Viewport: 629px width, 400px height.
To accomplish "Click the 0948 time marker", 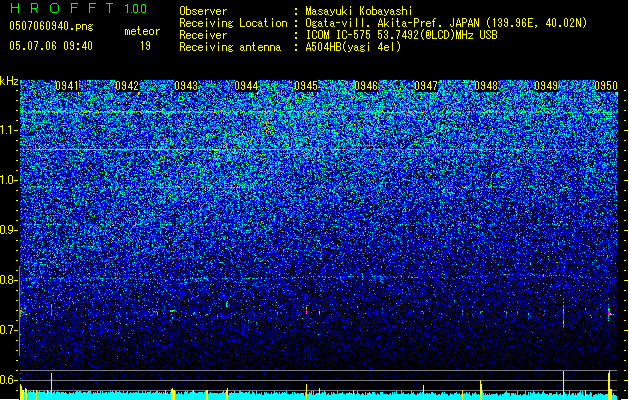I will tap(486, 86).
